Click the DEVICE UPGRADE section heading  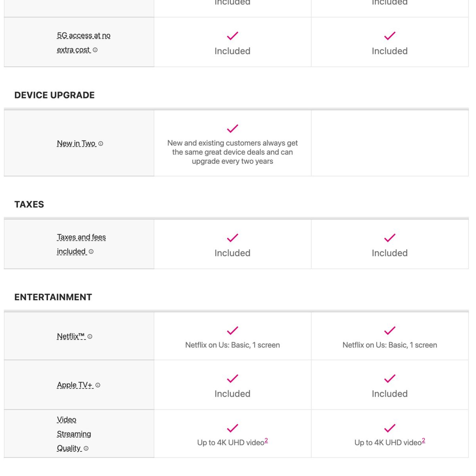click(54, 95)
